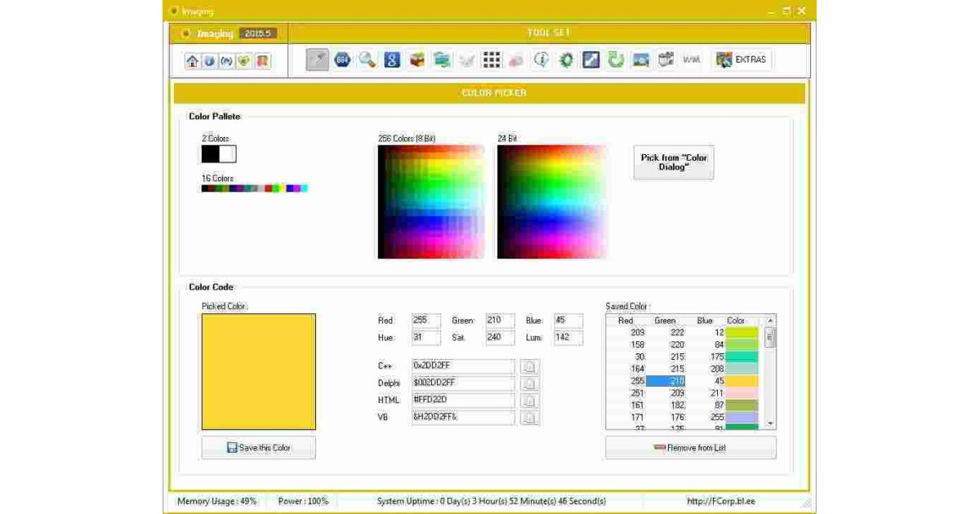980x514 pixels.
Task: Open the magnifier search tool
Action: click(x=367, y=60)
